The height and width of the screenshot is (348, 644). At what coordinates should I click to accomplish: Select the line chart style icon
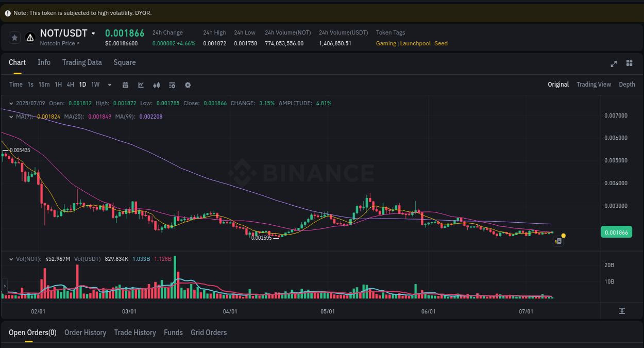141,85
